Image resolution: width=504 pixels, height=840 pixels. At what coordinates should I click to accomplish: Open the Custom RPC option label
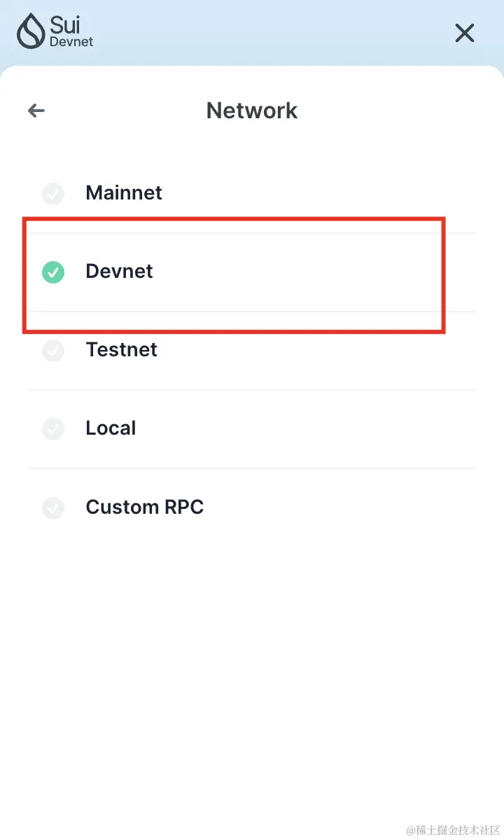(144, 506)
